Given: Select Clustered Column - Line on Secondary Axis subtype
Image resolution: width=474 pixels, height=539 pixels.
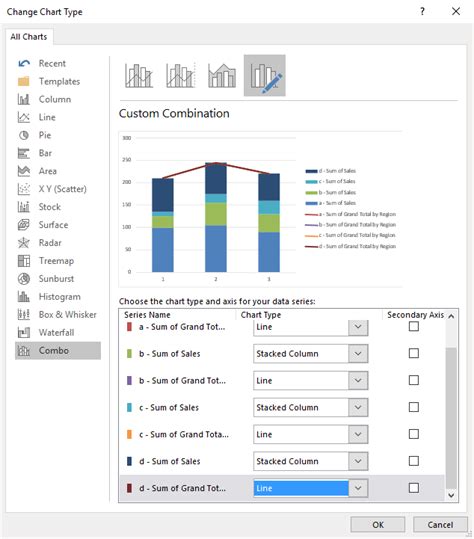Looking at the screenshot, I should tap(180, 75).
